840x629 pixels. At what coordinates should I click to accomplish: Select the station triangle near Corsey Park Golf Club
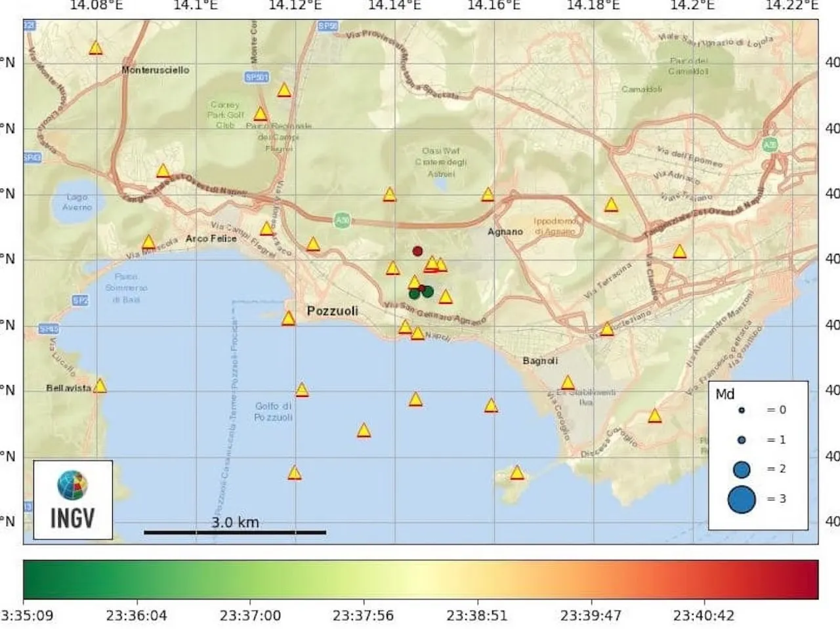click(x=261, y=114)
